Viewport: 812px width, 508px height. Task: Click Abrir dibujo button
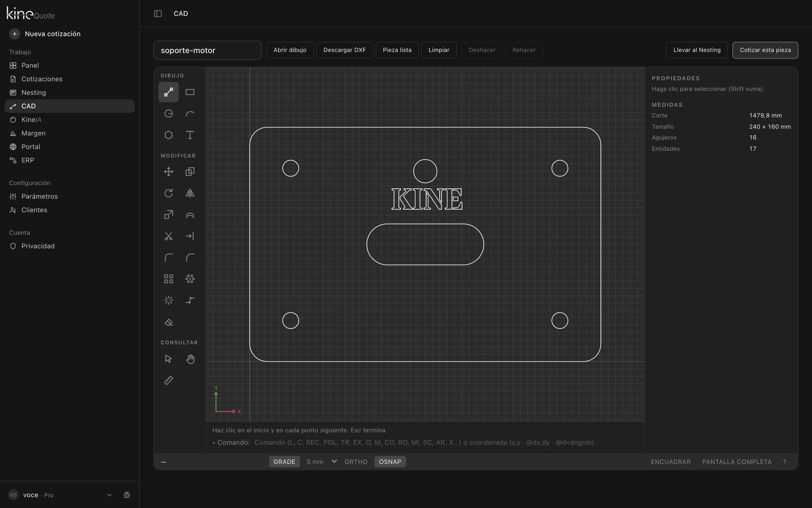click(290, 50)
